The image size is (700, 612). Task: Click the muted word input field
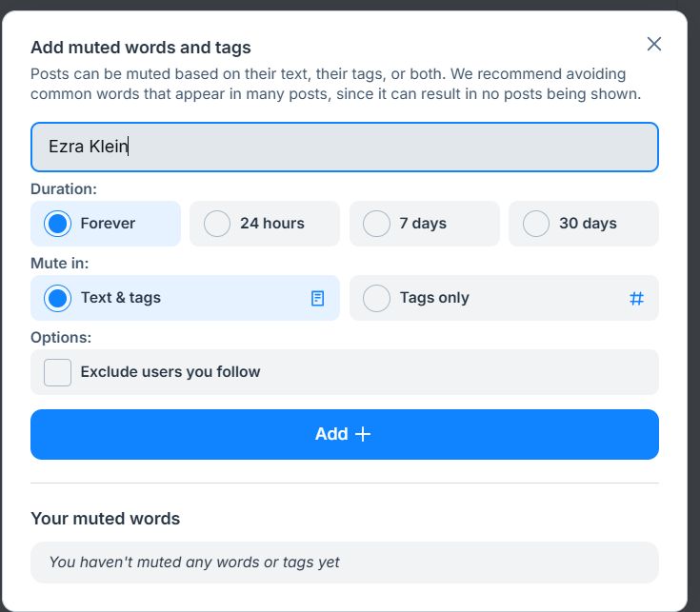pos(344,147)
